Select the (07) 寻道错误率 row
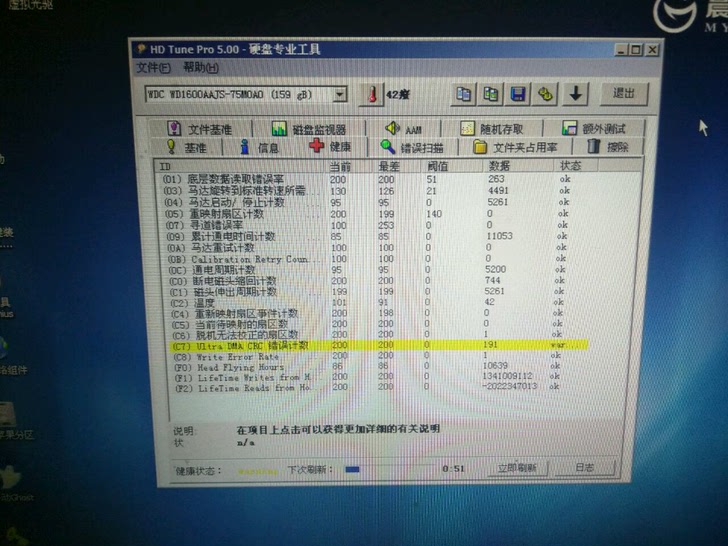 pos(368,225)
